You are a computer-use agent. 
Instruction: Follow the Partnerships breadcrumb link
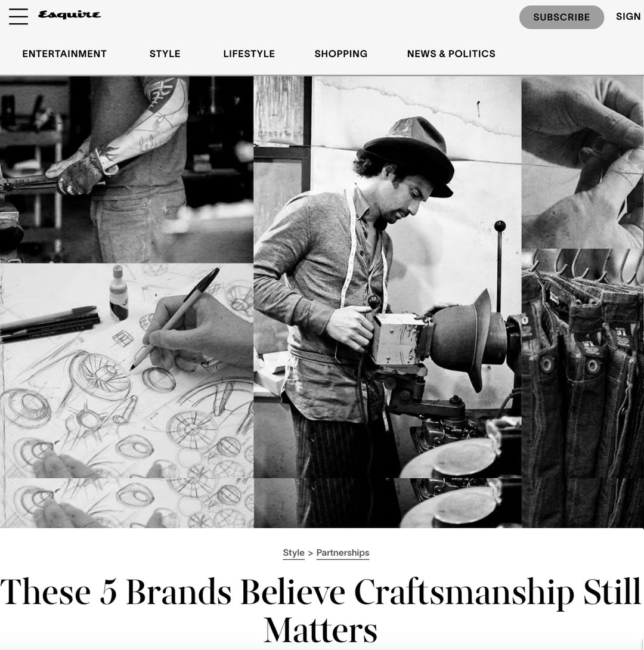pos(343,553)
